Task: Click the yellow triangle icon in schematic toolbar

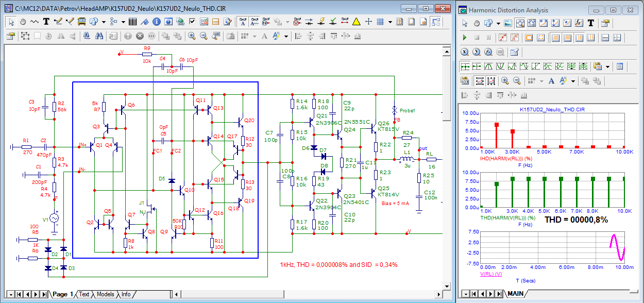Action: pyautogui.click(x=357, y=22)
